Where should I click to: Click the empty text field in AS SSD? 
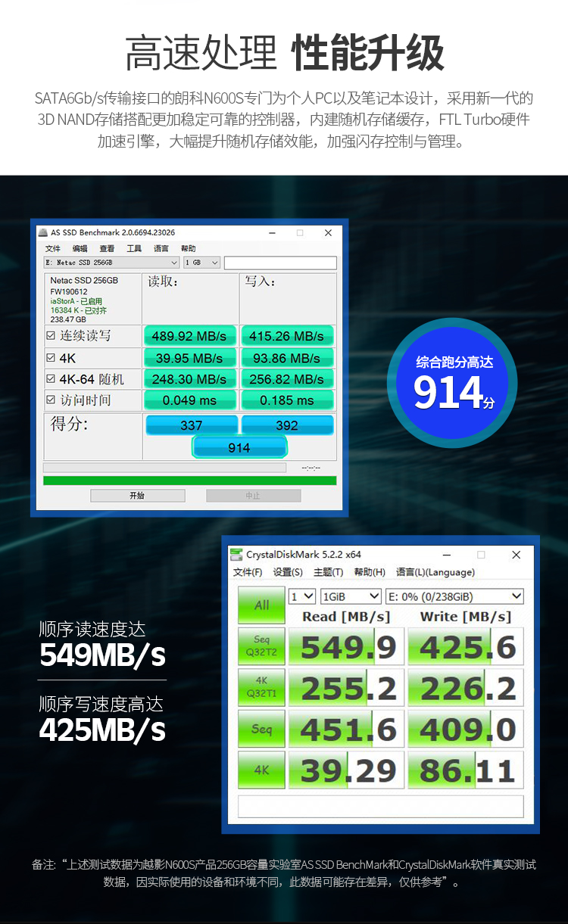click(x=280, y=263)
